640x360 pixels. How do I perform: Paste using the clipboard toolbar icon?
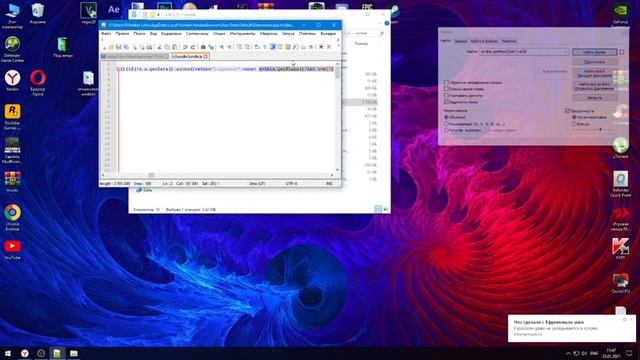click(174, 47)
